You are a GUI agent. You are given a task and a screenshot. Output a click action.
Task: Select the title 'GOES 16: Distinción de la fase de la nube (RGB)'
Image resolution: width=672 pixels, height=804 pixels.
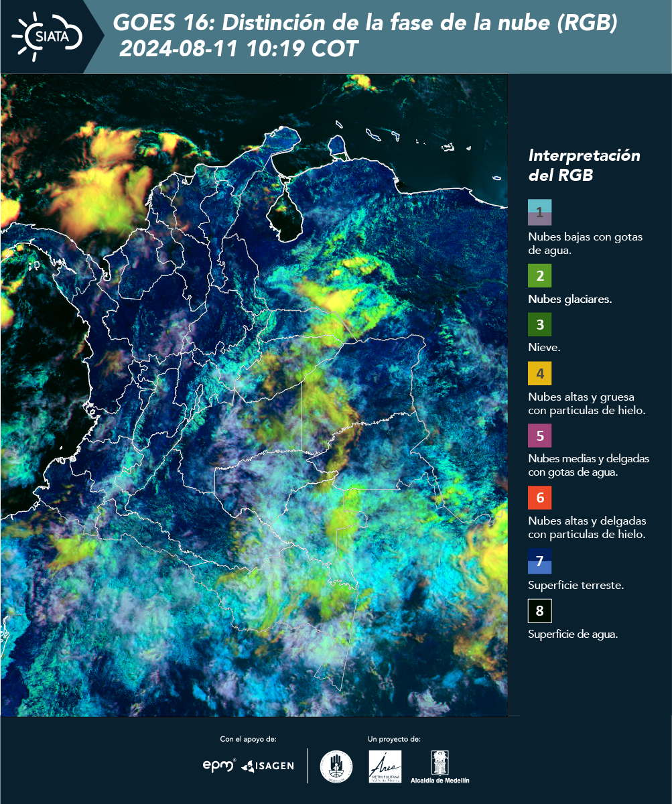pos(365,23)
